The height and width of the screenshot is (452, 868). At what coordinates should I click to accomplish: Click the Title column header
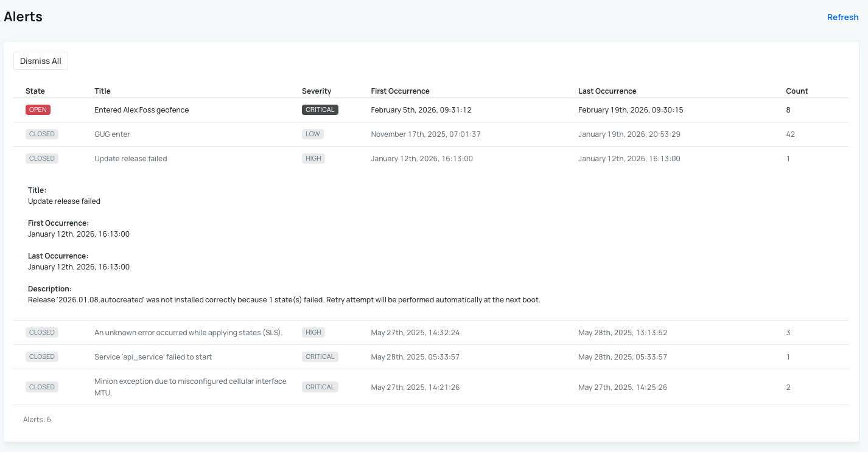102,91
